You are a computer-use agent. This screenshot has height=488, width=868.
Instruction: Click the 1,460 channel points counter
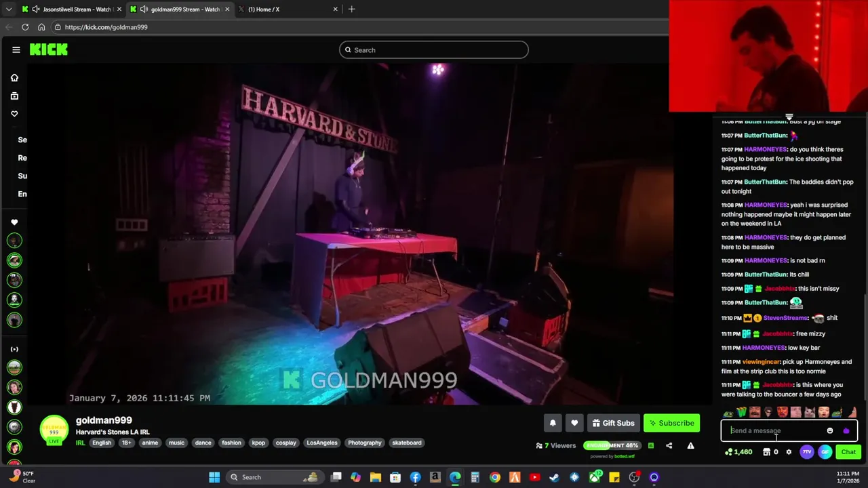click(x=738, y=452)
